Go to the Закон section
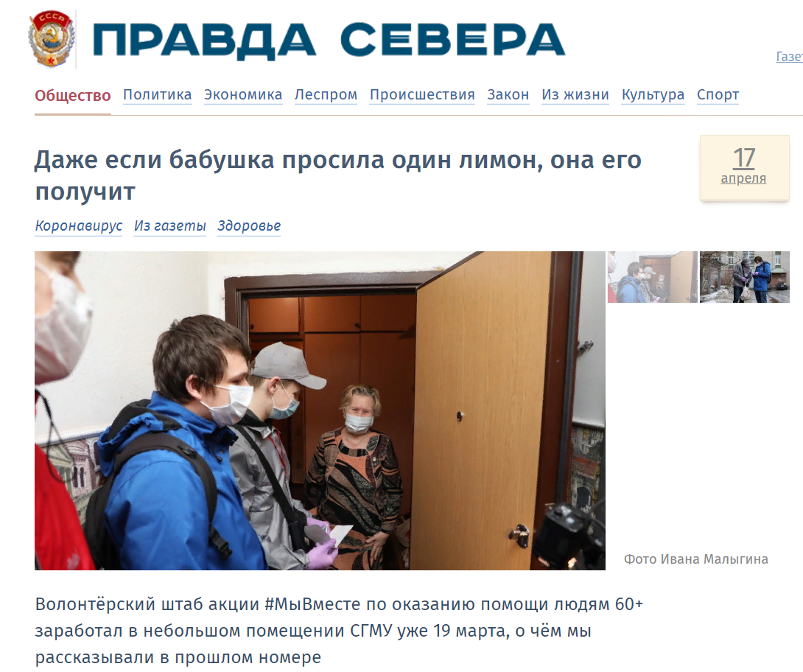The height and width of the screenshot is (672, 803). (x=508, y=95)
